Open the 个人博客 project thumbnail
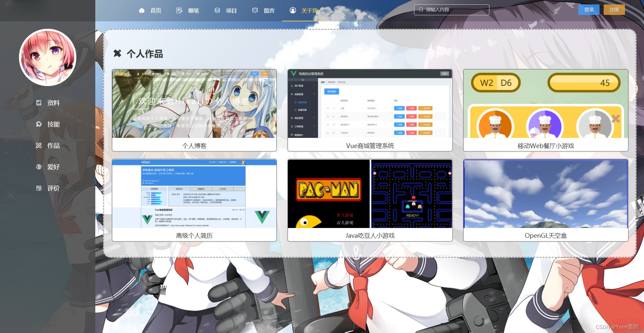644x333 pixels. (x=194, y=104)
